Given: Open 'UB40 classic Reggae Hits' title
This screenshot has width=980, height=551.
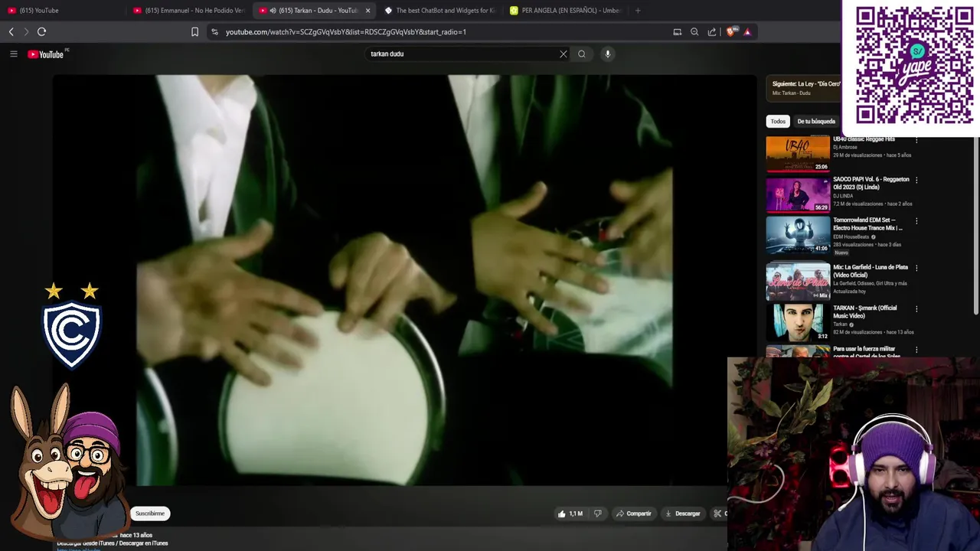Looking at the screenshot, I should point(864,139).
